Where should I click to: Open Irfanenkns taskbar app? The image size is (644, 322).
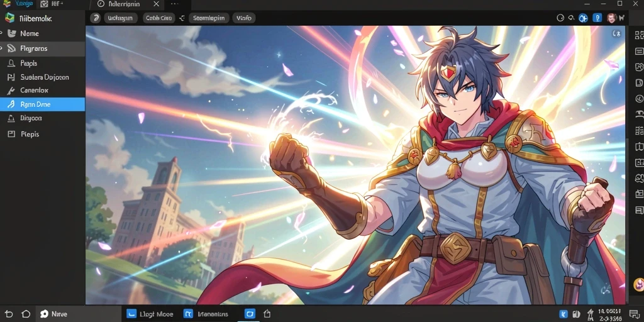(x=206, y=314)
